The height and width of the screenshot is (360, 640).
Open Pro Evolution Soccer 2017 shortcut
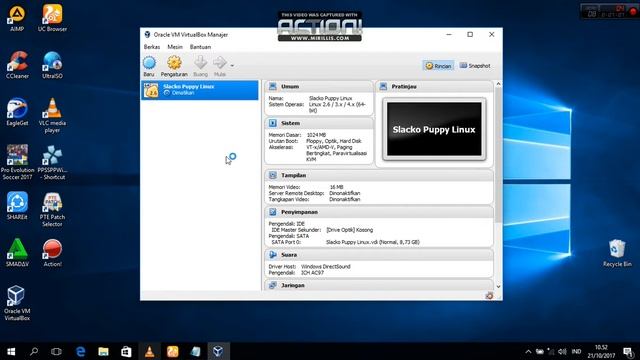pos(17,162)
